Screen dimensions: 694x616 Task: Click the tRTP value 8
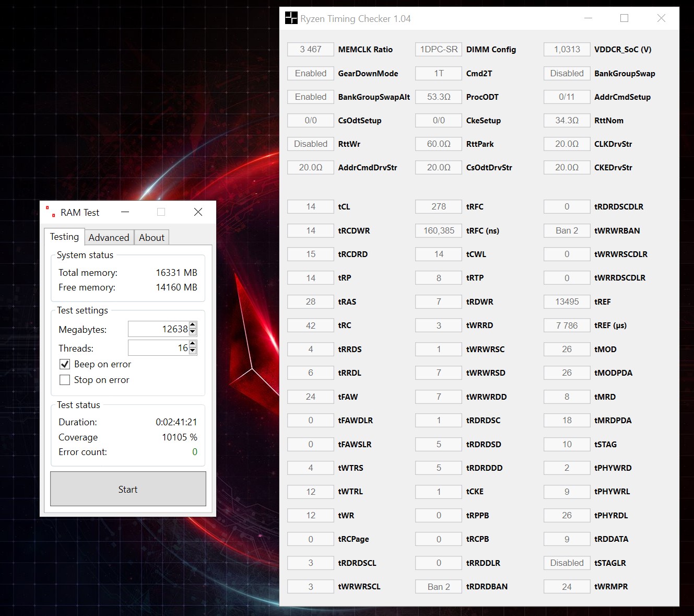[439, 278]
